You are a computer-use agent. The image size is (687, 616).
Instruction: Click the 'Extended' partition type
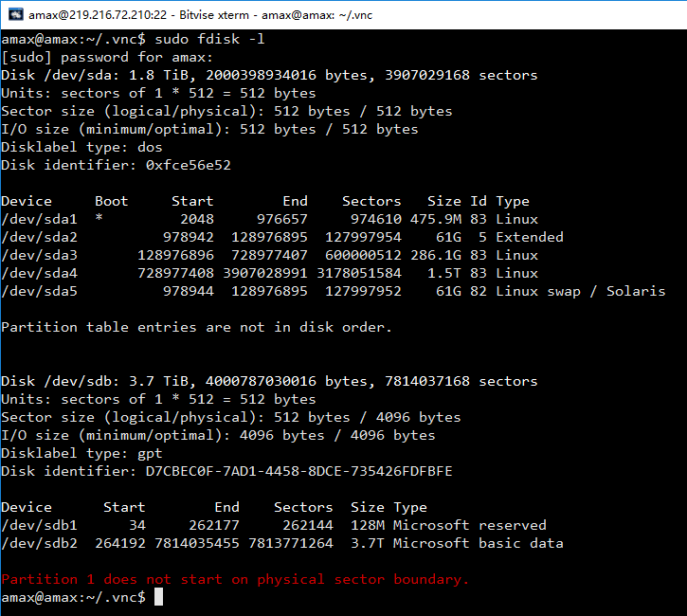530,237
